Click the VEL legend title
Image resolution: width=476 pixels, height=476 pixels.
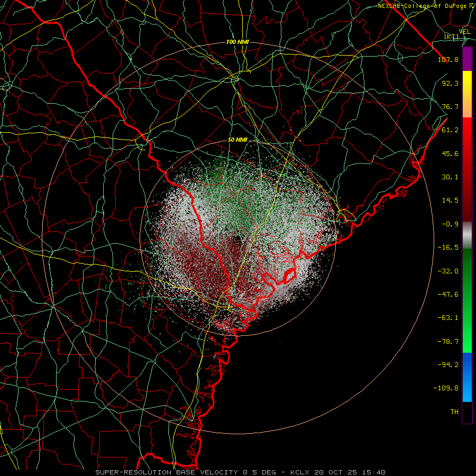[465, 32]
